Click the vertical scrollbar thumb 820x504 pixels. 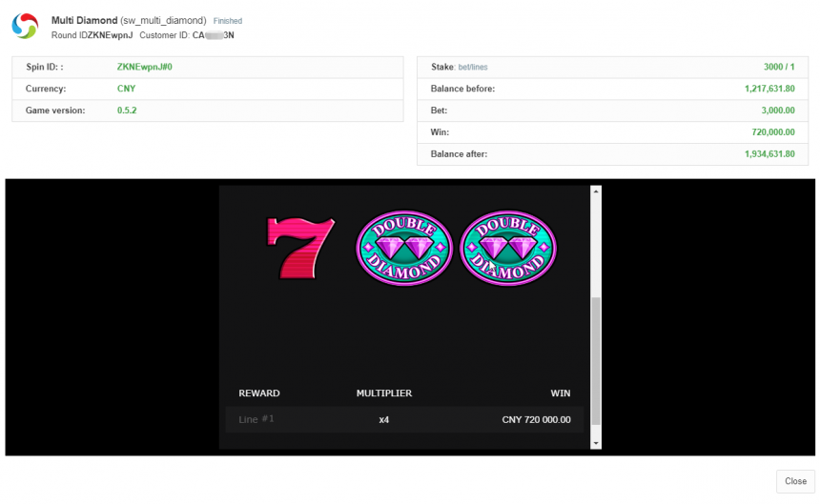pos(596,359)
